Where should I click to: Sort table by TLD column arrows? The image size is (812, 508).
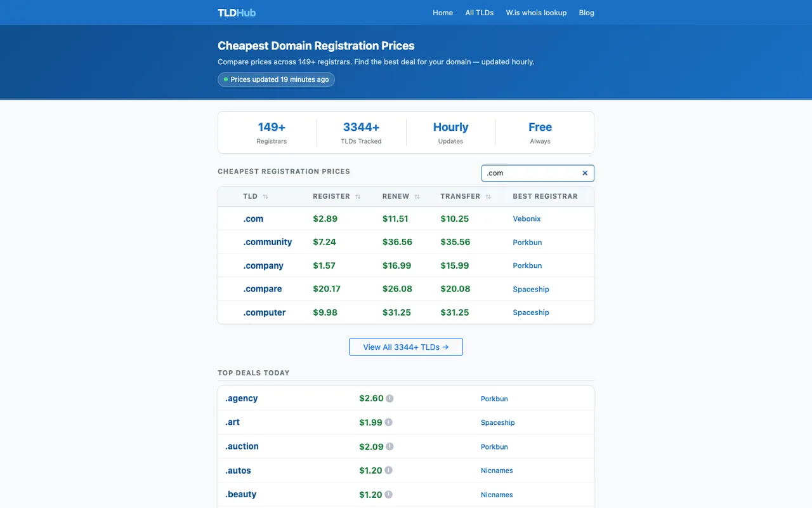click(265, 197)
